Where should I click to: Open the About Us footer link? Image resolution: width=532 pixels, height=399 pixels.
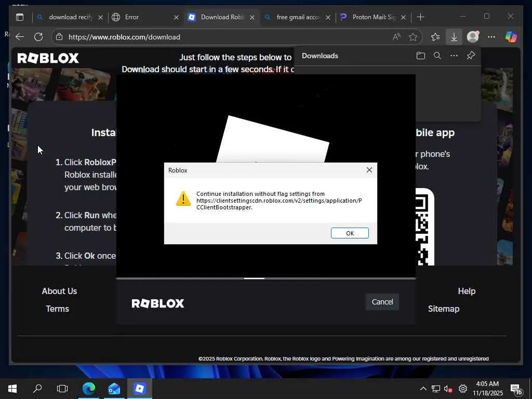pyautogui.click(x=59, y=291)
